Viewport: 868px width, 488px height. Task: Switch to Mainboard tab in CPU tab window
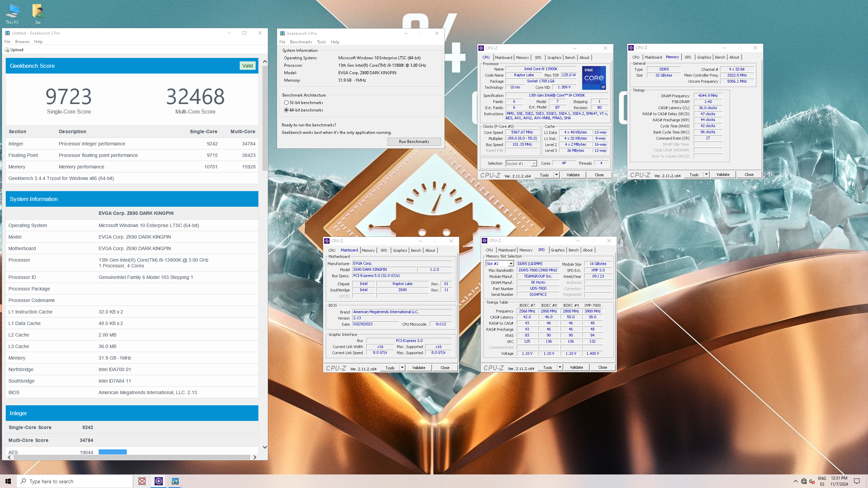pyautogui.click(x=504, y=58)
